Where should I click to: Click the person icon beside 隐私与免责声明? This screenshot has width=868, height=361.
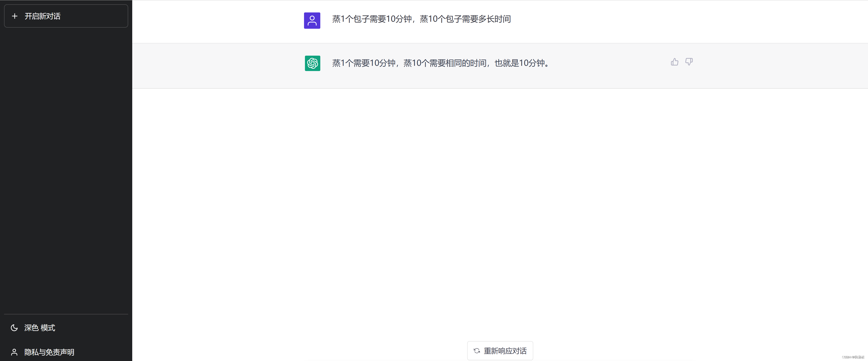pyautogui.click(x=14, y=352)
